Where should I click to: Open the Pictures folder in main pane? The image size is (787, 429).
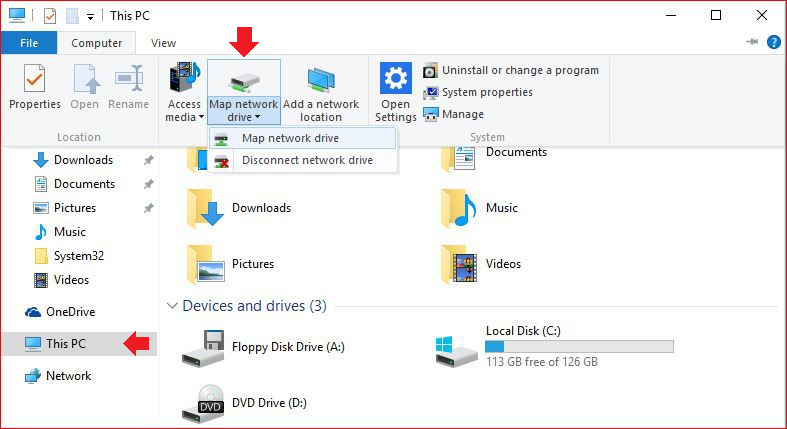(230, 264)
